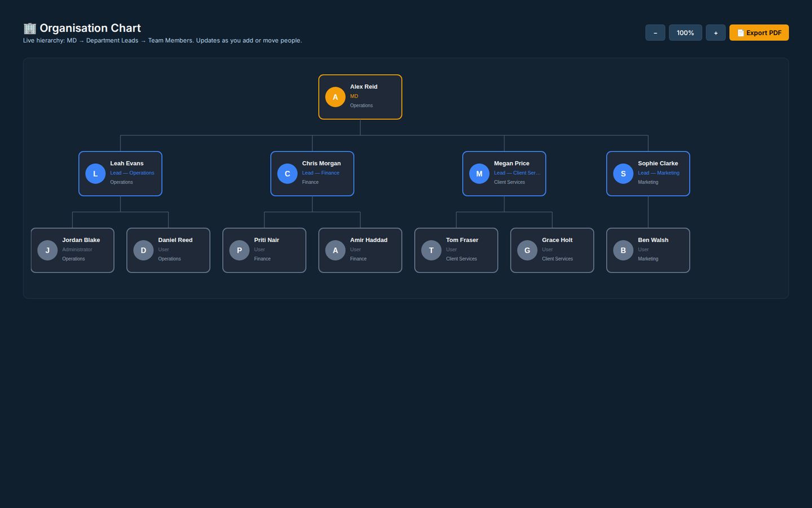Click Ben Walsh's Marketing department text
The height and width of the screenshot is (508, 812).
[x=648, y=259]
